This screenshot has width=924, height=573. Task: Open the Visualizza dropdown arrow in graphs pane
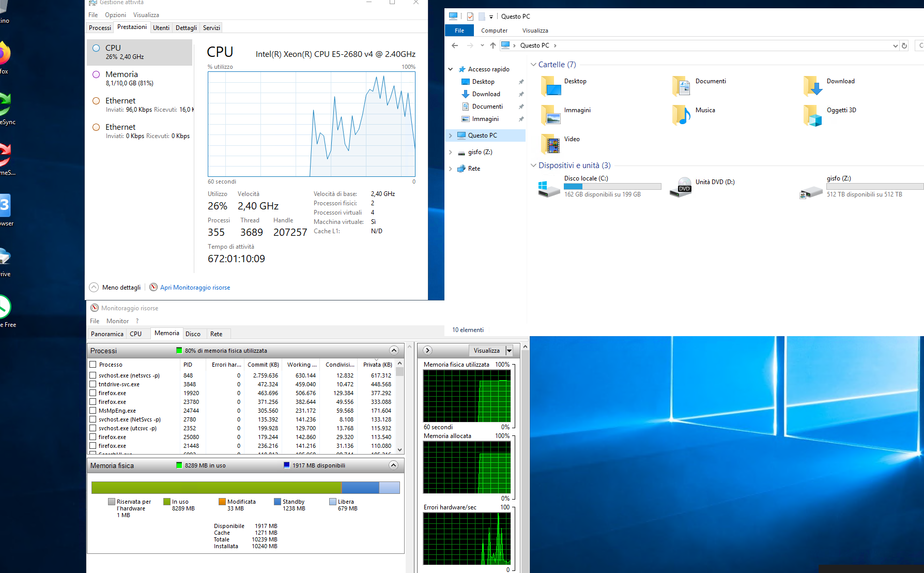click(509, 351)
